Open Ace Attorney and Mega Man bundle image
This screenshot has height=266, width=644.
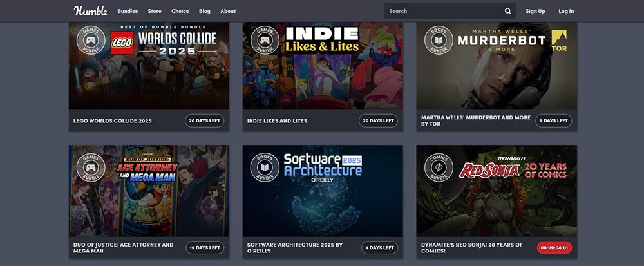149,191
